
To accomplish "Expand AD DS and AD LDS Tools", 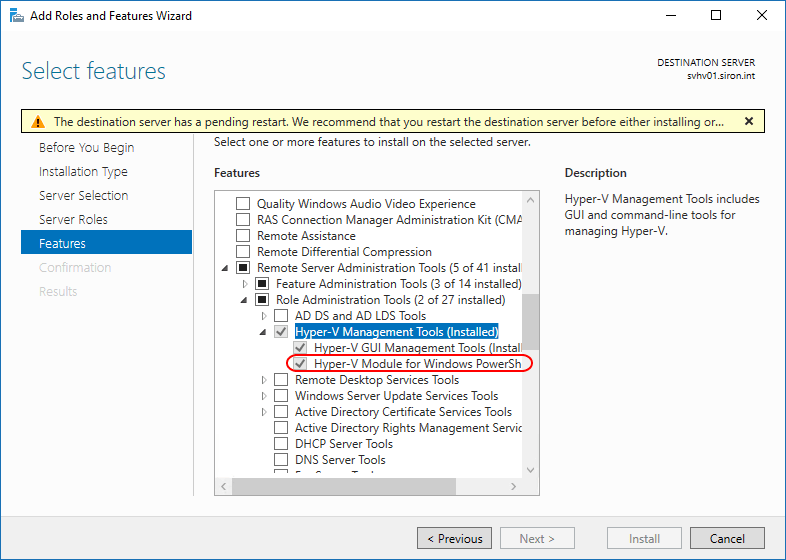I will click(264, 316).
